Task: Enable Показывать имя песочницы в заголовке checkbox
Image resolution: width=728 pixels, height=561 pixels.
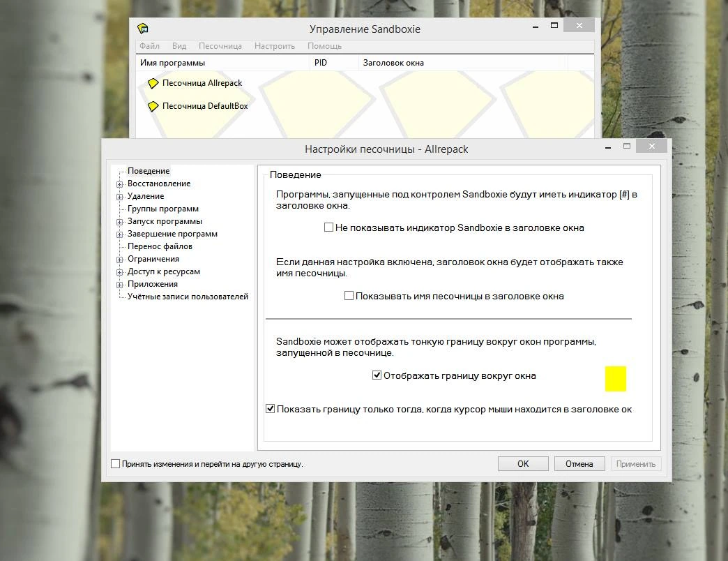Action: click(349, 295)
